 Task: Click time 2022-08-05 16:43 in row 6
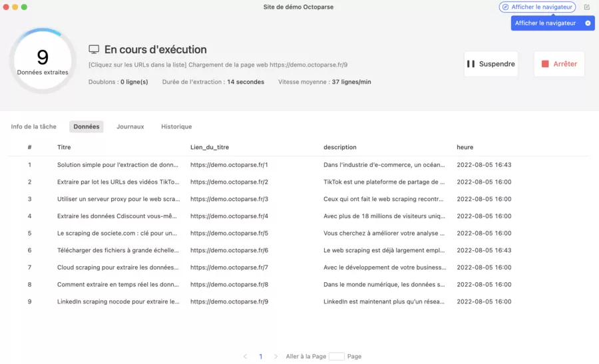(484, 250)
